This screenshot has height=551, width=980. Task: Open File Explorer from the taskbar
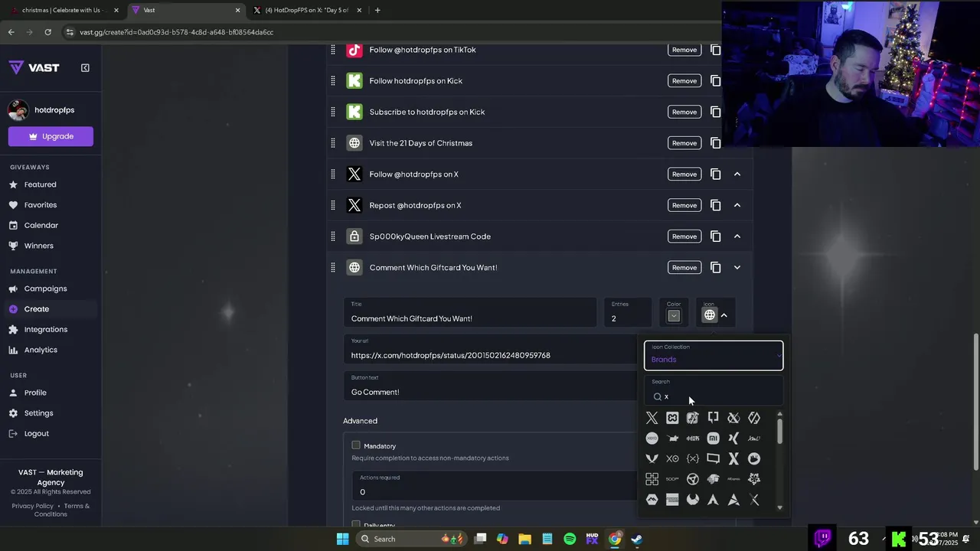pyautogui.click(x=525, y=539)
